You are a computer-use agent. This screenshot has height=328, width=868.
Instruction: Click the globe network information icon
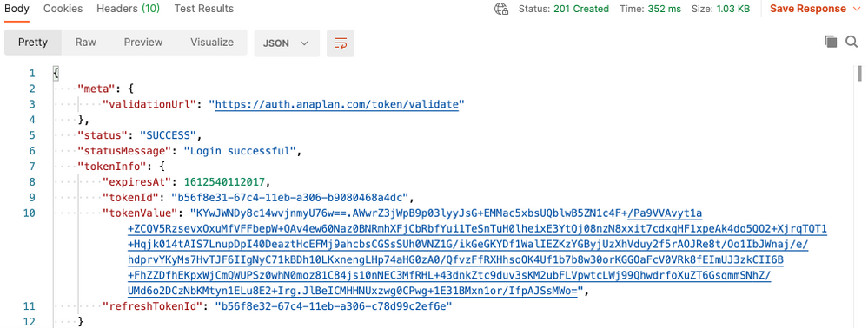tap(501, 9)
